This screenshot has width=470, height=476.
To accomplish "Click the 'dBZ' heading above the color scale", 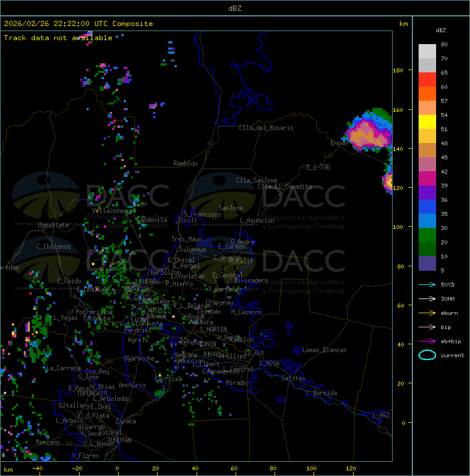I will tap(441, 31).
